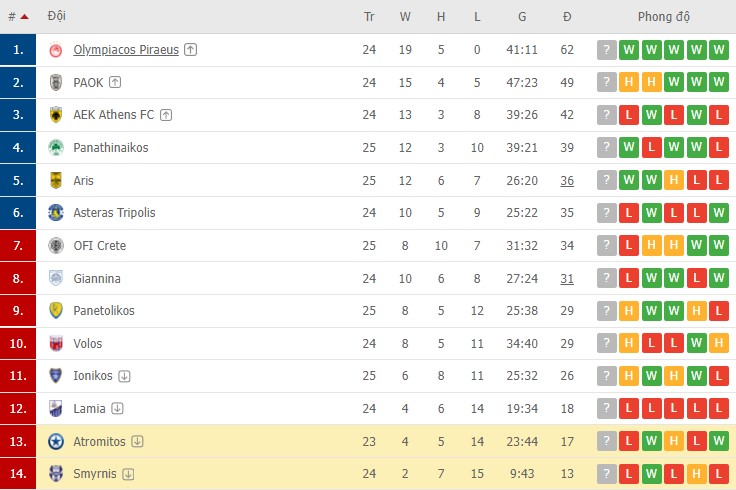Viewport: 736px width, 490px height.
Task: Sort standings by W wins column header
Action: 404,17
